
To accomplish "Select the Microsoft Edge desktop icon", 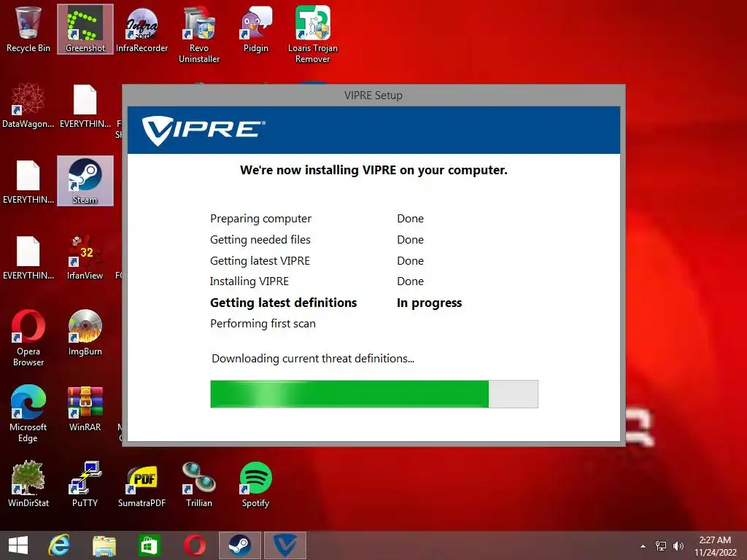I will [x=28, y=414].
